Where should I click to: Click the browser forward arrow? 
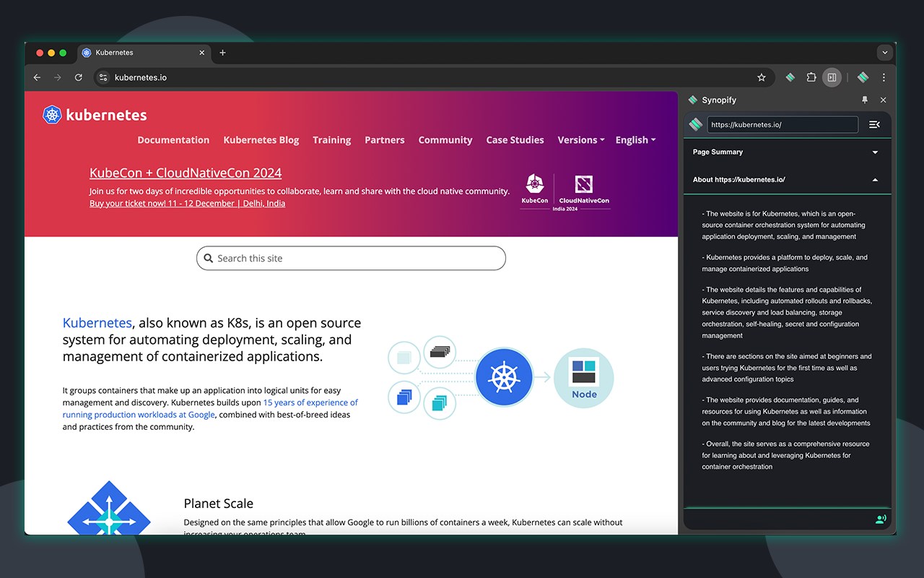[58, 77]
